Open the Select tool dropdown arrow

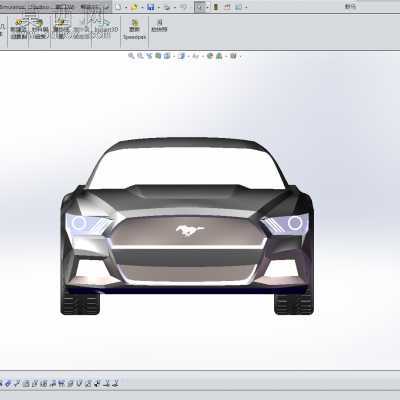[x=207, y=7]
